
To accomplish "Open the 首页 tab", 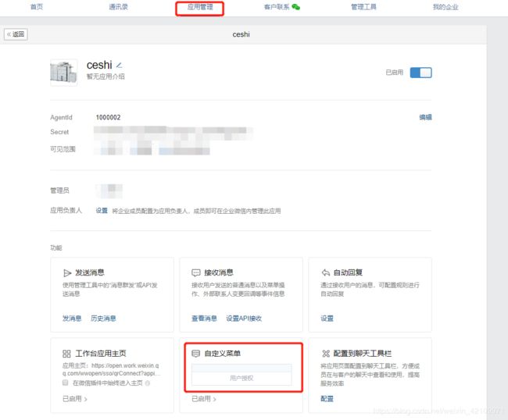I will 37,7.
